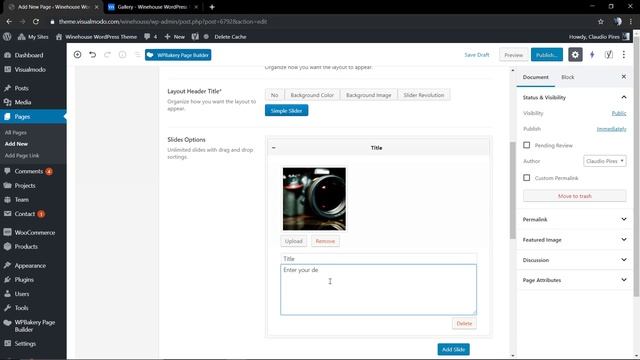Select Background Color header option
This screenshot has height=360, width=640.
[312, 95]
